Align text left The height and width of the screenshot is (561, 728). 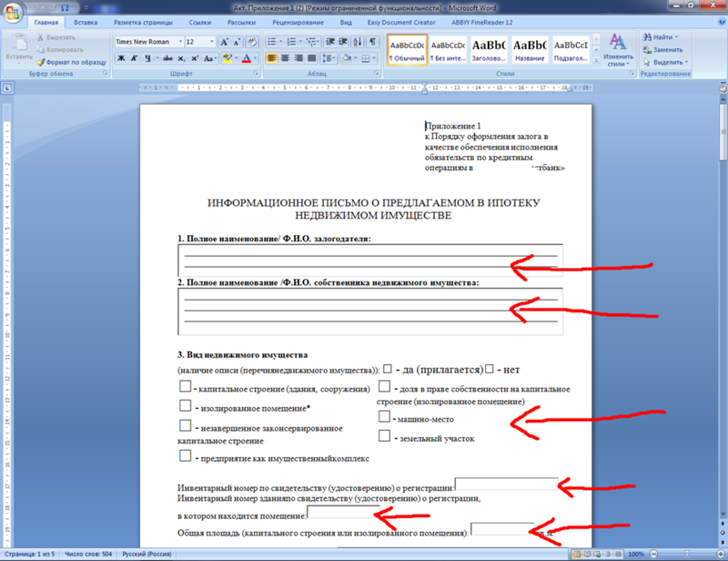tap(271, 58)
